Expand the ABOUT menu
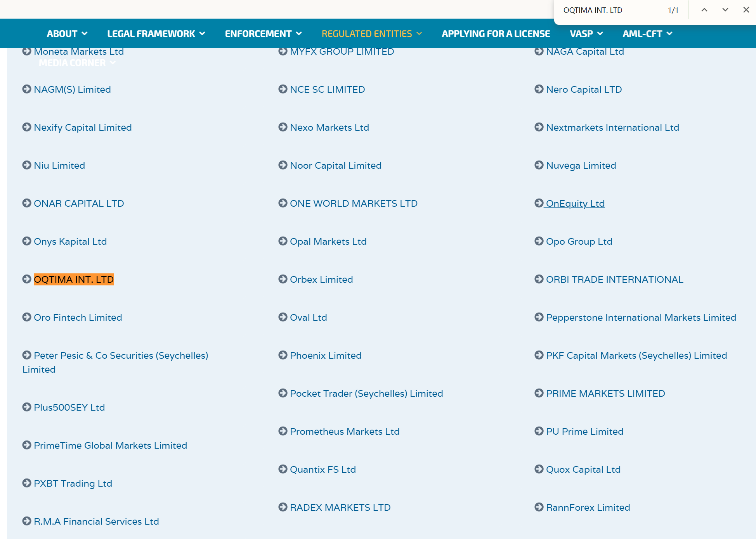 click(x=67, y=34)
